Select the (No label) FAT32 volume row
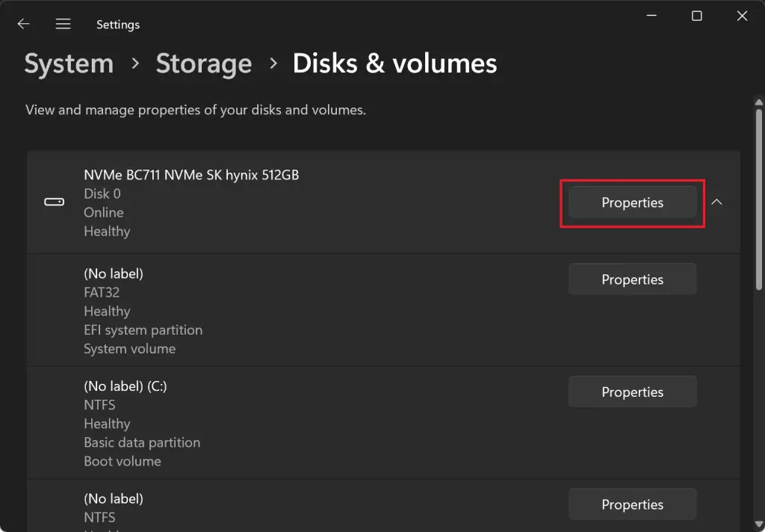Viewport: 765px width, 532px height. coord(299,309)
